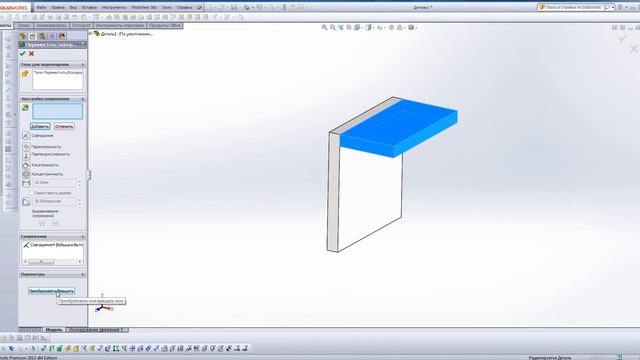The height and width of the screenshot is (360, 640).
Task: Expand the Деталь1 flyout tree node
Action: pyautogui.click(x=91, y=33)
